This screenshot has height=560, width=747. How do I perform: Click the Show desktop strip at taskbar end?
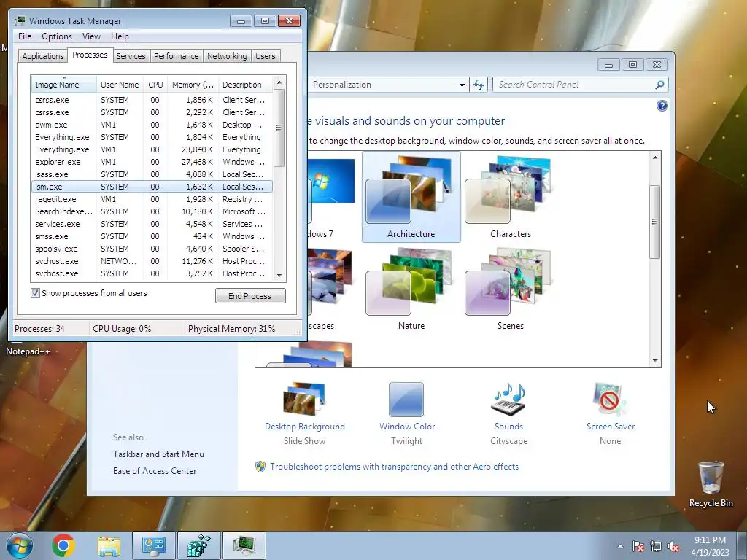coord(742,545)
